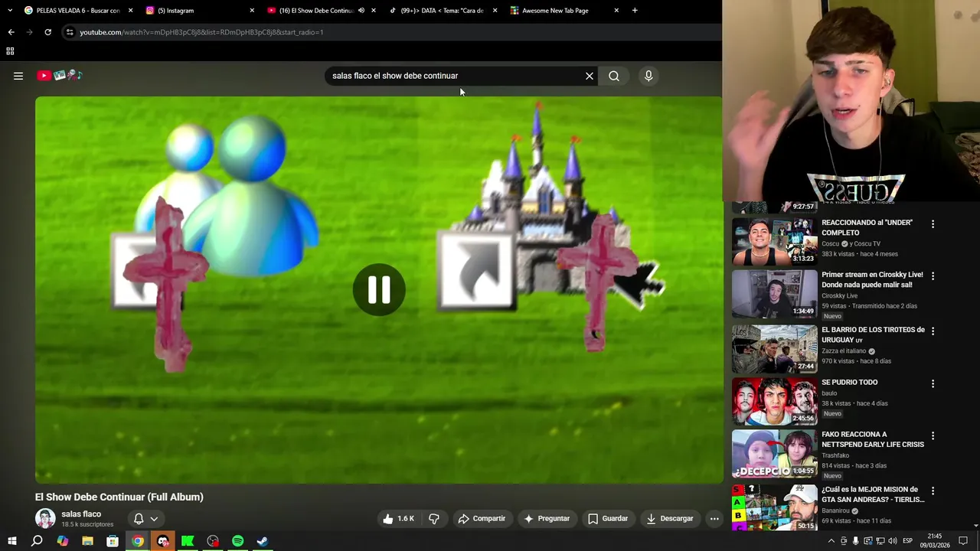Run the search with the magnifier button
Viewport: 980px width, 551px height.
(614, 76)
